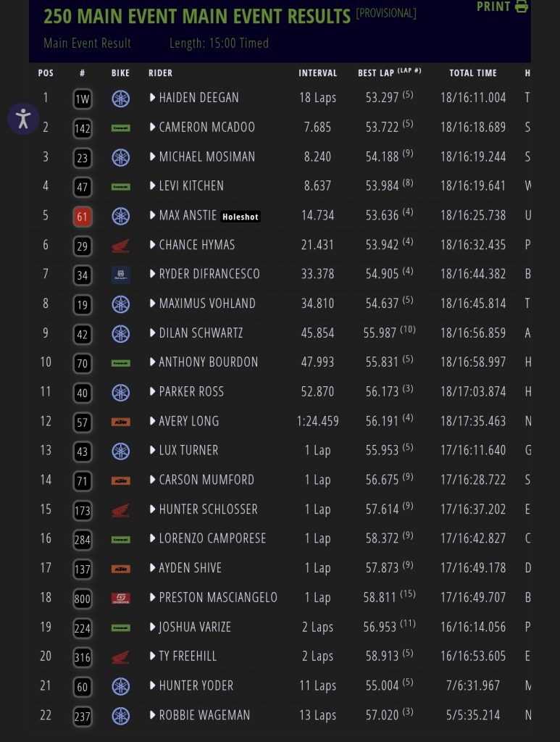Click Ryder DiFrancesco's Husqvarna bike logo
This screenshot has height=742, width=560.
point(120,275)
